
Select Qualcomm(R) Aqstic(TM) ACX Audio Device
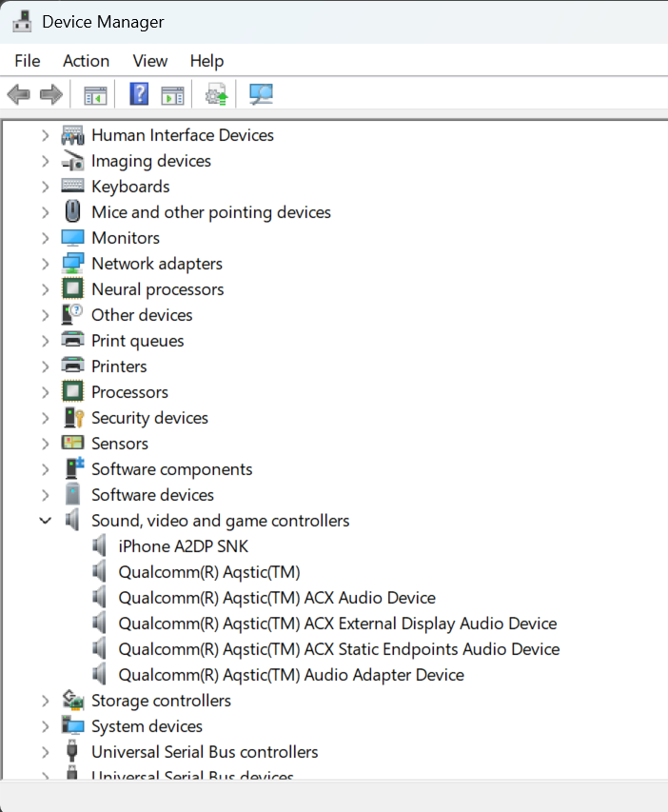tap(277, 597)
